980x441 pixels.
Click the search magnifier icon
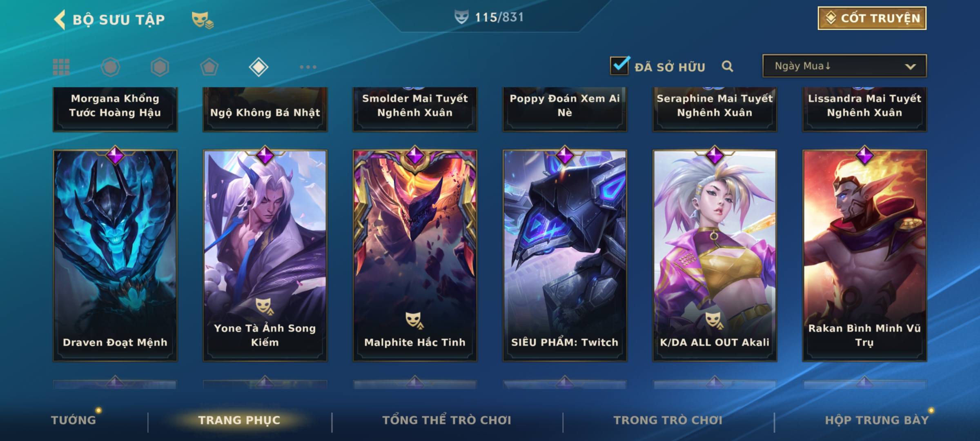pyautogui.click(x=727, y=66)
